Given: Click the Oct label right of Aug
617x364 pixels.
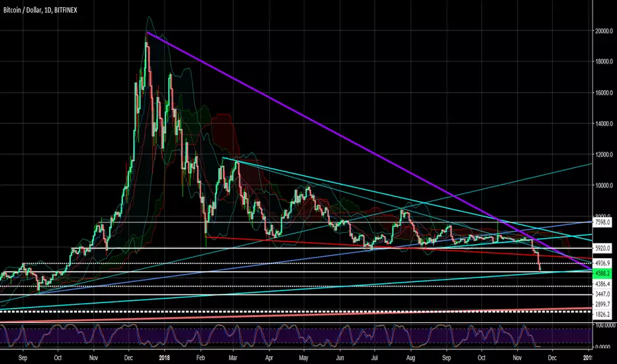Looking at the screenshot, I should tap(481, 357).
